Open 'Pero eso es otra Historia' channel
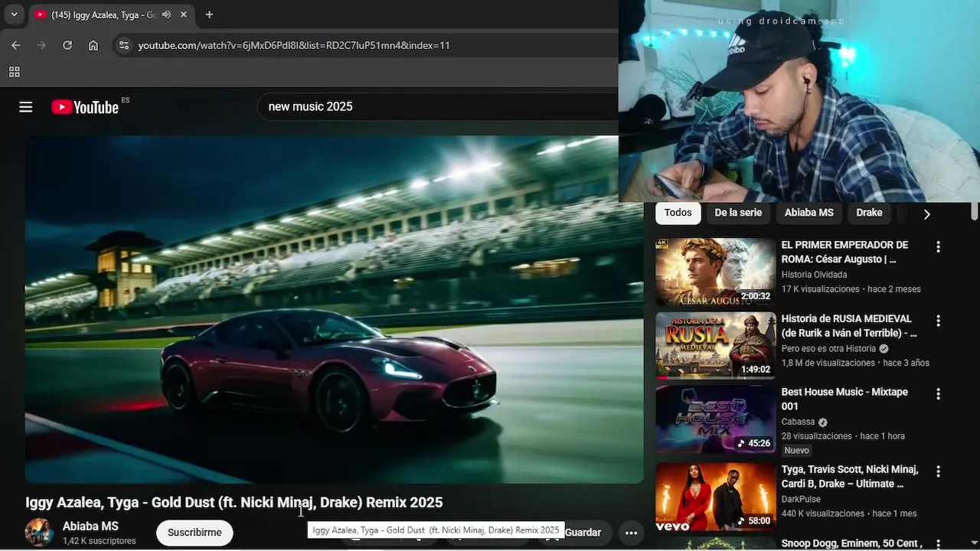Image resolution: width=980 pixels, height=551 pixels. pyautogui.click(x=828, y=348)
